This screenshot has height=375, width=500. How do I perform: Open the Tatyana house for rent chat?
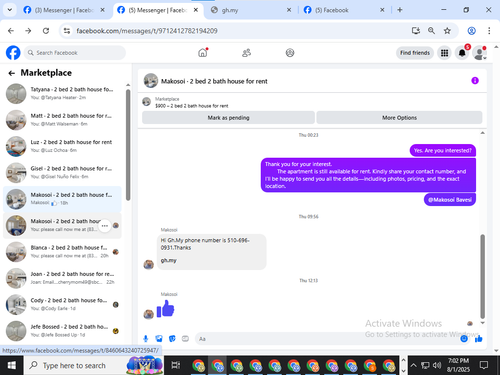coord(62,93)
